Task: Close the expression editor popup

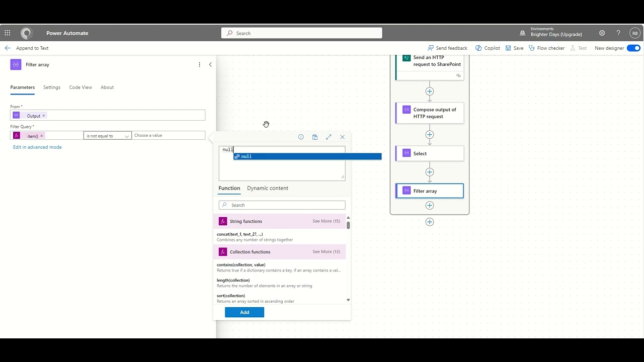Action: 343,137
